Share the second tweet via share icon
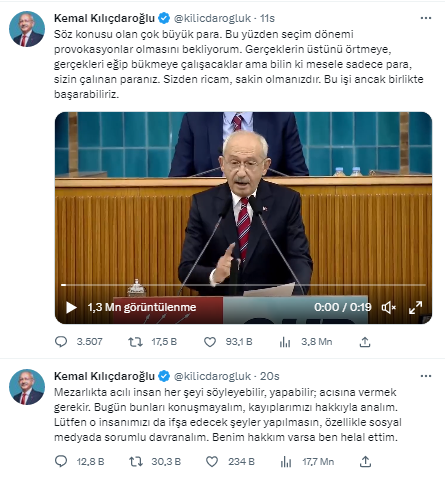This screenshot has width=445, height=477. [x=365, y=461]
